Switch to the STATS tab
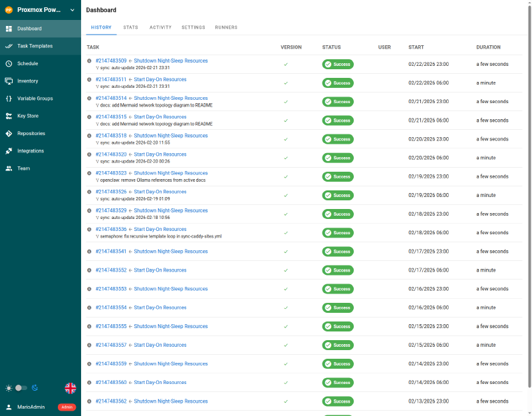 tap(130, 27)
